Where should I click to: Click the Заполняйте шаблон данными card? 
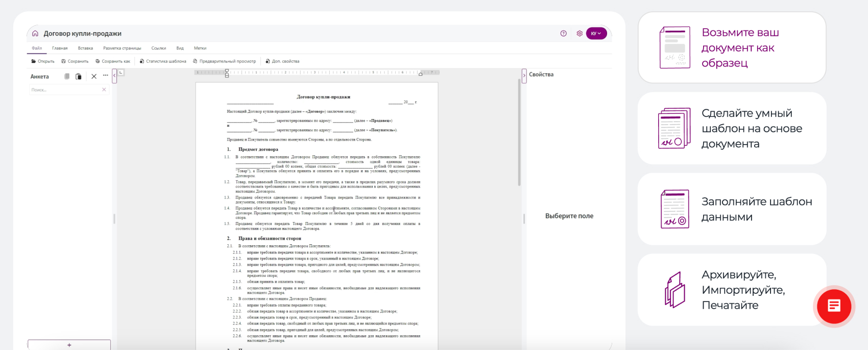[732, 209]
